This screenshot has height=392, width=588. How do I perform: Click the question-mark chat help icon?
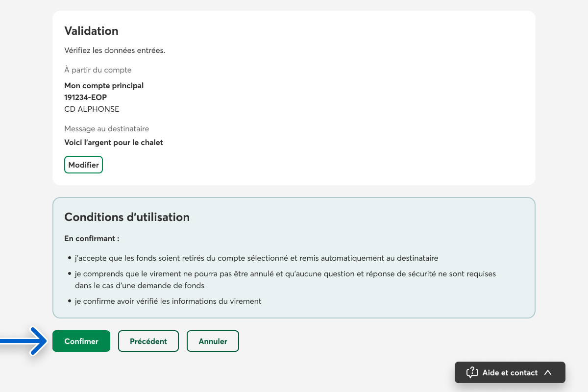click(x=472, y=372)
